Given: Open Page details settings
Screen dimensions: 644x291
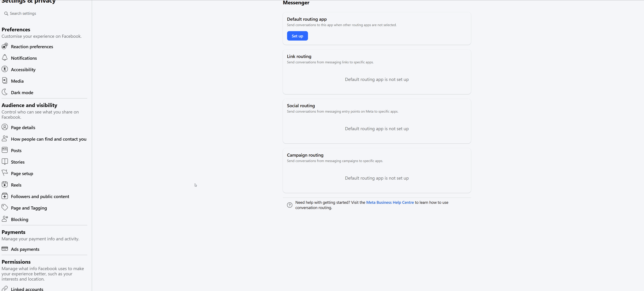Looking at the screenshot, I should pos(23,128).
